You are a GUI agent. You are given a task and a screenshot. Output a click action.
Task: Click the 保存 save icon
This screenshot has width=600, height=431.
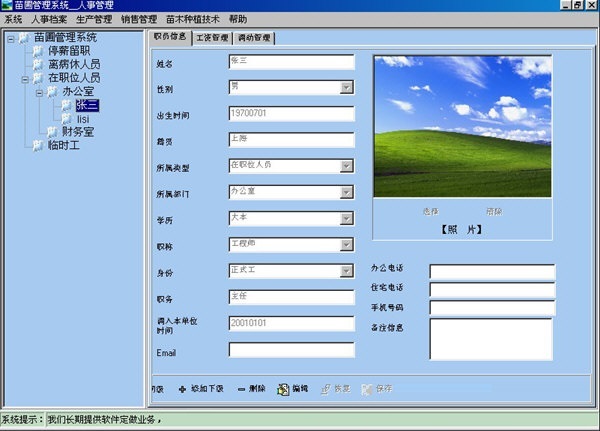[367, 389]
